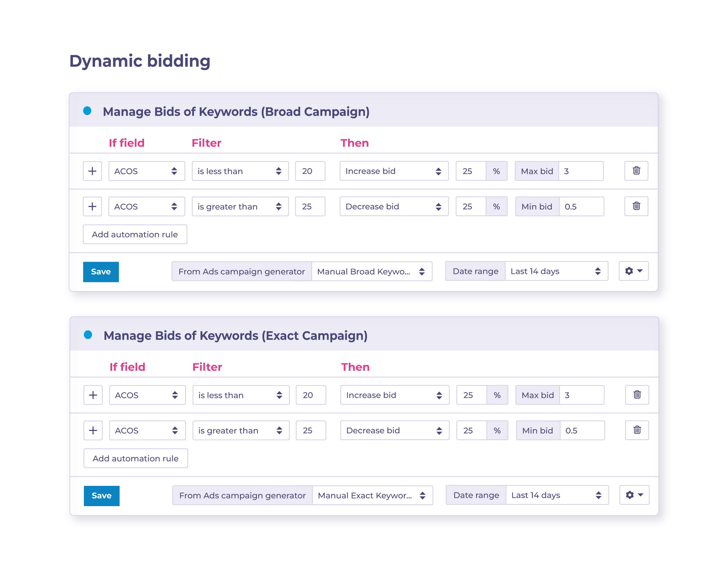Save the Broad Campaign rules
Image resolution: width=728 pixels, height=567 pixels.
click(x=101, y=271)
